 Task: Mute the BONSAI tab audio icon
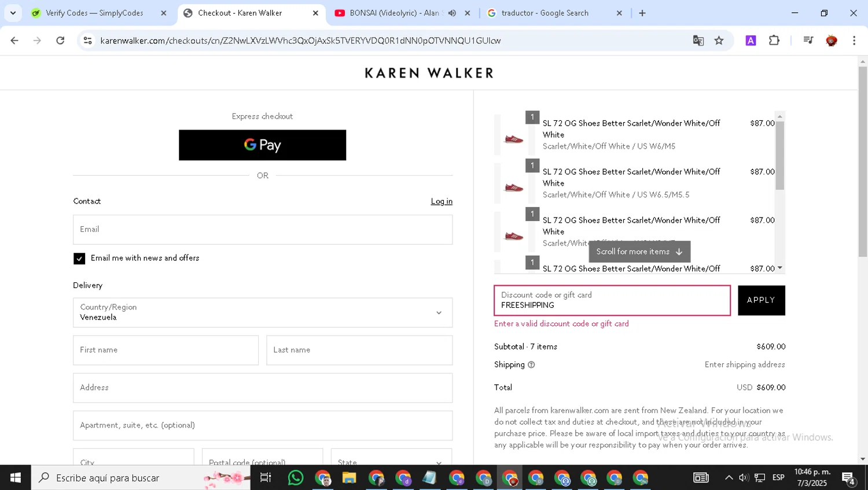click(x=452, y=13)
